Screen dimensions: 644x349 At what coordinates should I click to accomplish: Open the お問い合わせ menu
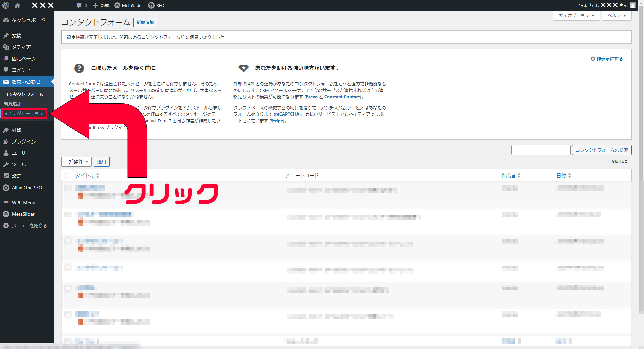coord(27,82)
